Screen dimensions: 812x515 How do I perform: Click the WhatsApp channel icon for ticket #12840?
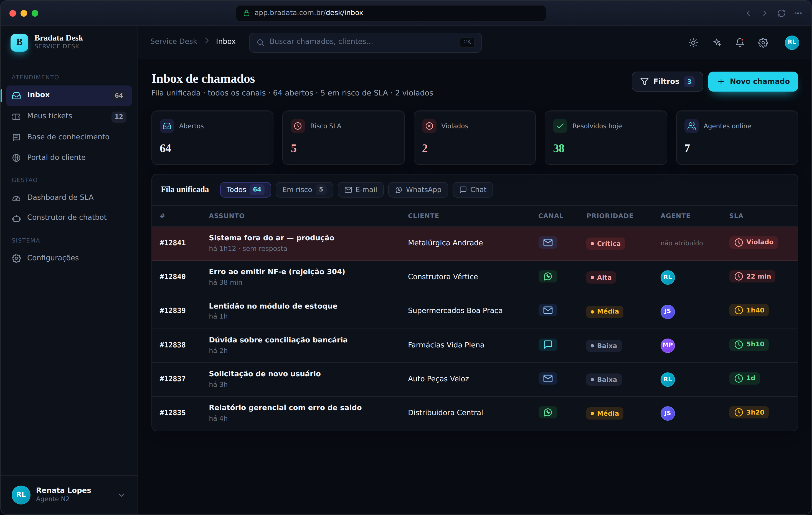pyautogui.click(x=548, y=276)
